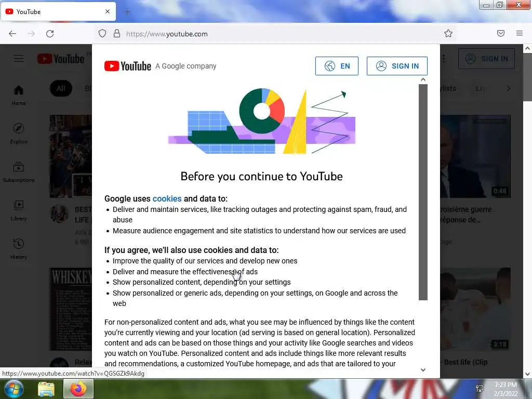Click dialog scrollbar up arrow
The image size is (532, 399).
423,79
